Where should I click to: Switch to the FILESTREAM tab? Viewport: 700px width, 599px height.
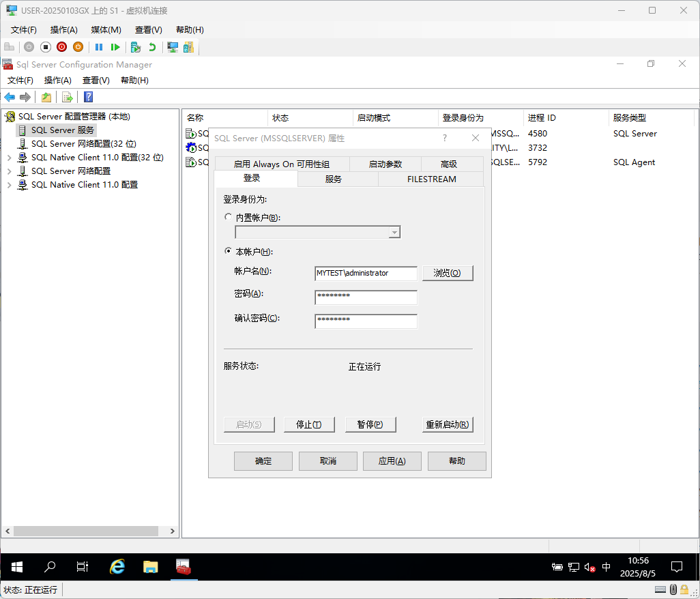[431, 179]
